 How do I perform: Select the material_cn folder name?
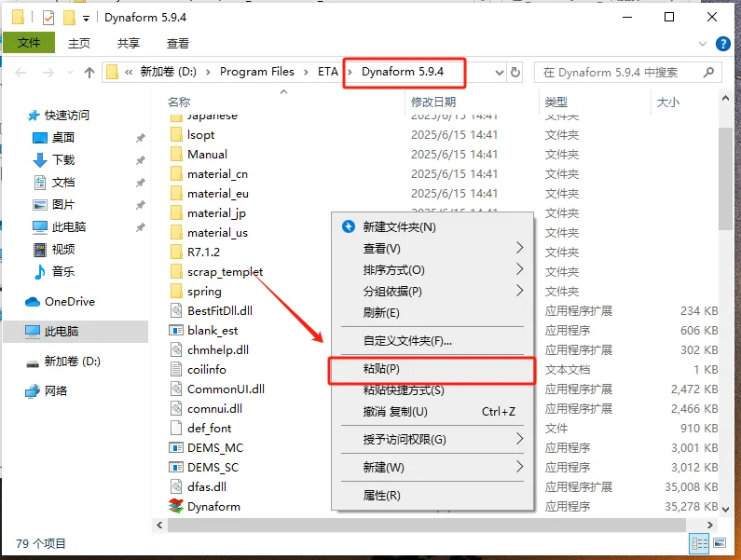coord(217,174)
